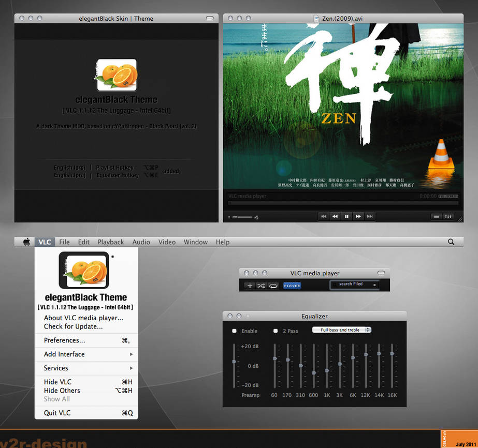478x448 pixels.
Task: Click the add media plus icon
Action: point(250,286)
